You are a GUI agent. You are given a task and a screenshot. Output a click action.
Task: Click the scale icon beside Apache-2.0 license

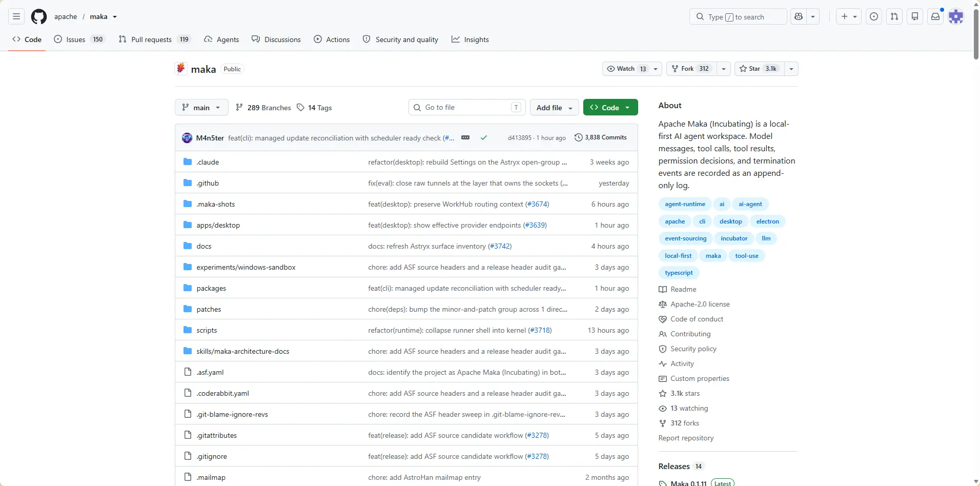pyautogui.click(x=663, y=304)
